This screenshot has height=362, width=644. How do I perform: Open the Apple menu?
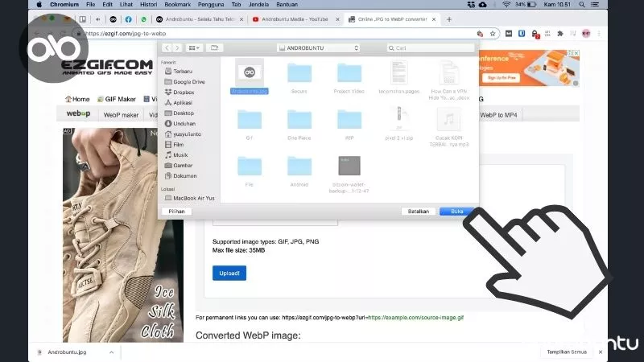coord(39,5)
